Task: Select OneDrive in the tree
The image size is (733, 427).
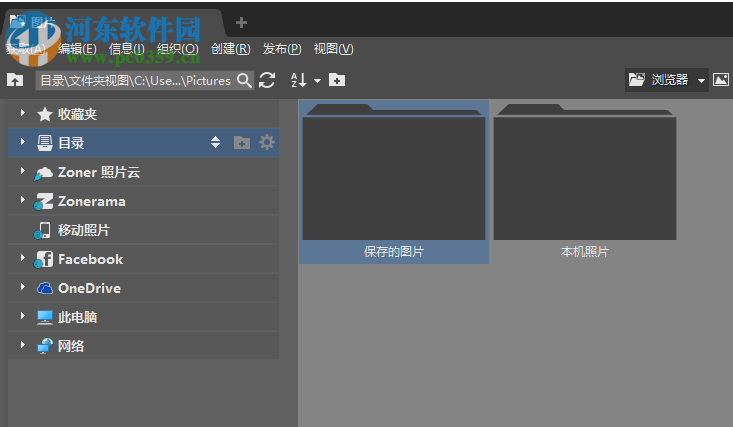Action: (x=144, y=288)
